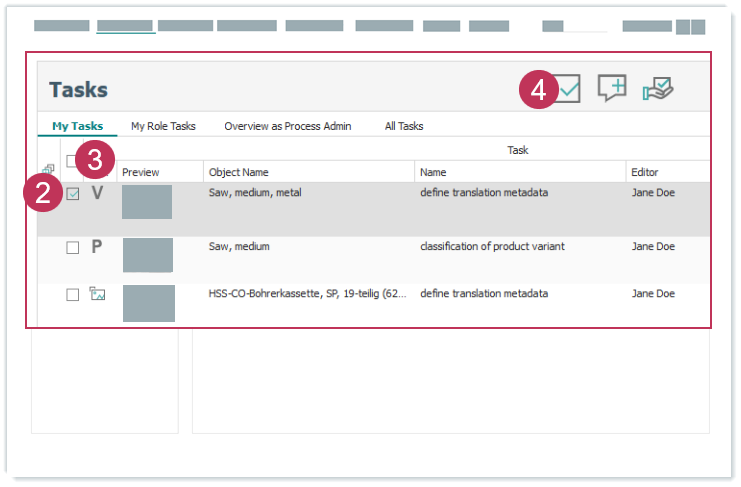Open preview thumbnail of HSS-CO-Bohrerkassette row
The image size is (741, 487).
(x=148, y=303)
